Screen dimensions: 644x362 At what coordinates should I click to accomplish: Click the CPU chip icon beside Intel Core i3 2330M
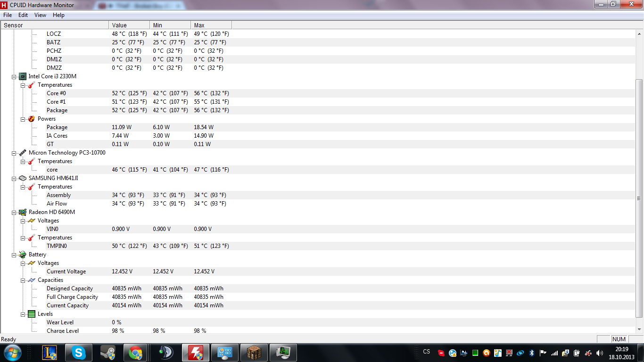coord(22,76)
